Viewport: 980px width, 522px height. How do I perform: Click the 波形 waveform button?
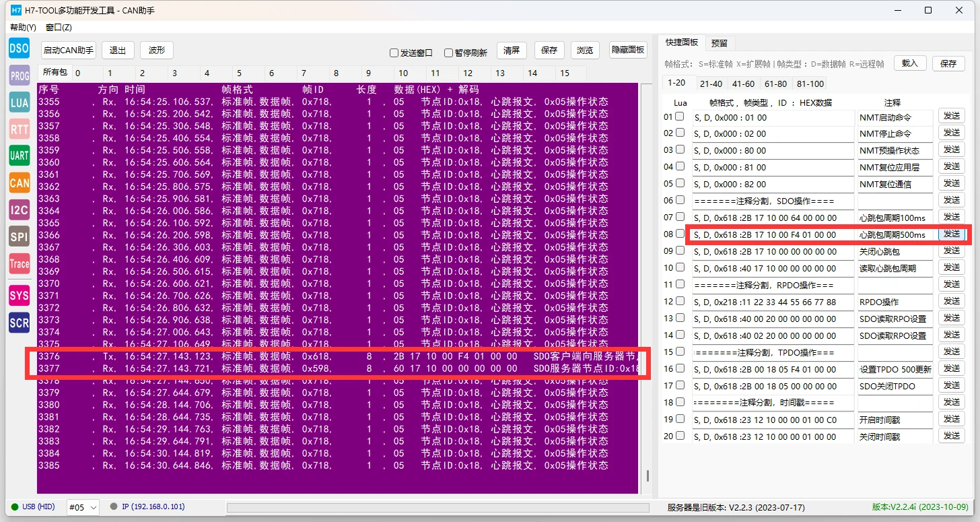[x=157, y=51]
